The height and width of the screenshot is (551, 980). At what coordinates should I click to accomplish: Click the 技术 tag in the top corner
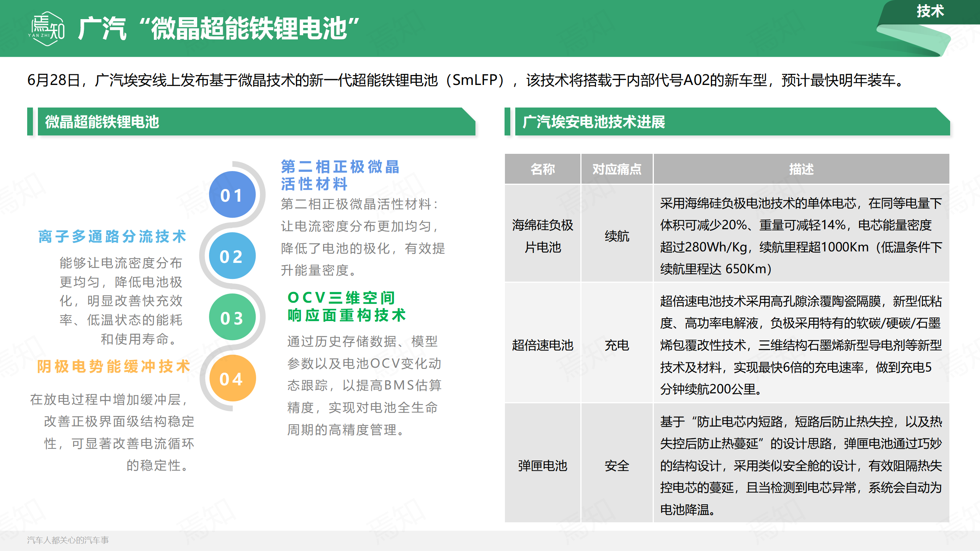930,11
